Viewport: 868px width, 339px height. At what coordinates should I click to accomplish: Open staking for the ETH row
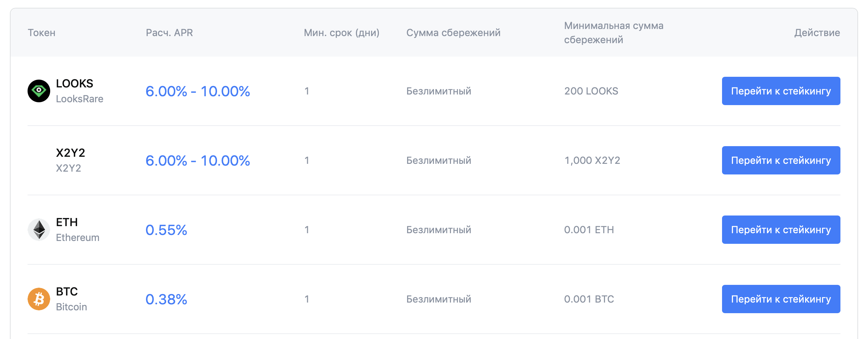point(781,230)
